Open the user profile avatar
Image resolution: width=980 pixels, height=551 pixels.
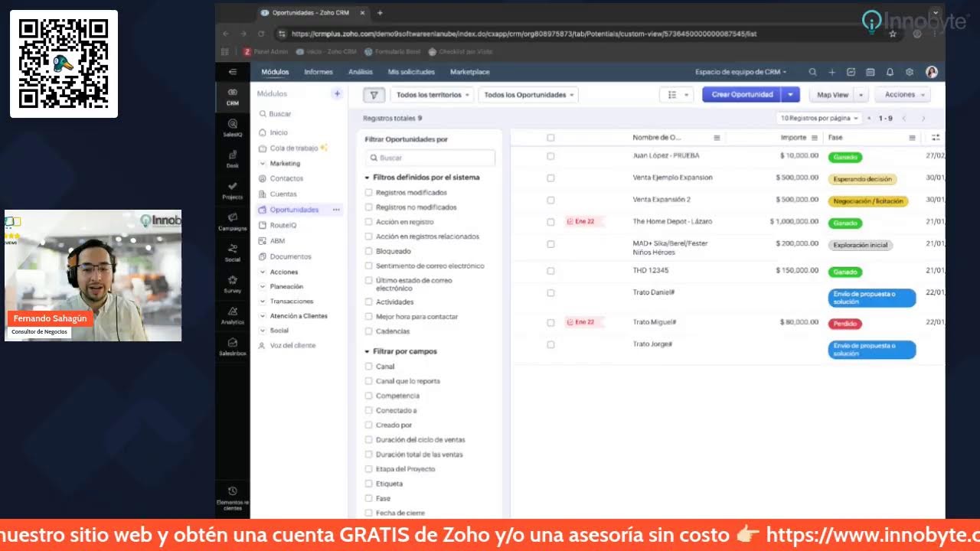coord(932,72)
